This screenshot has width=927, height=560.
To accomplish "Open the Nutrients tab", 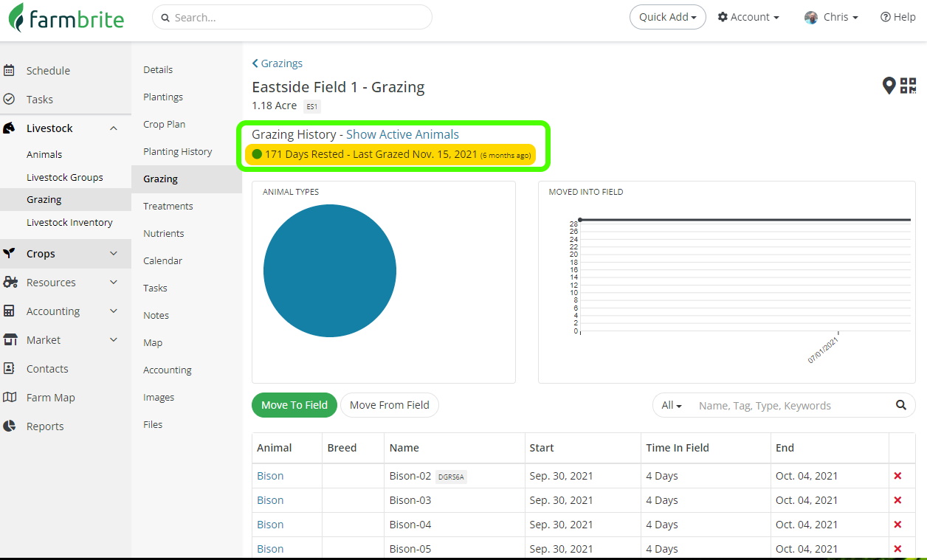I will pyautogui.click(x=164, y=233).
